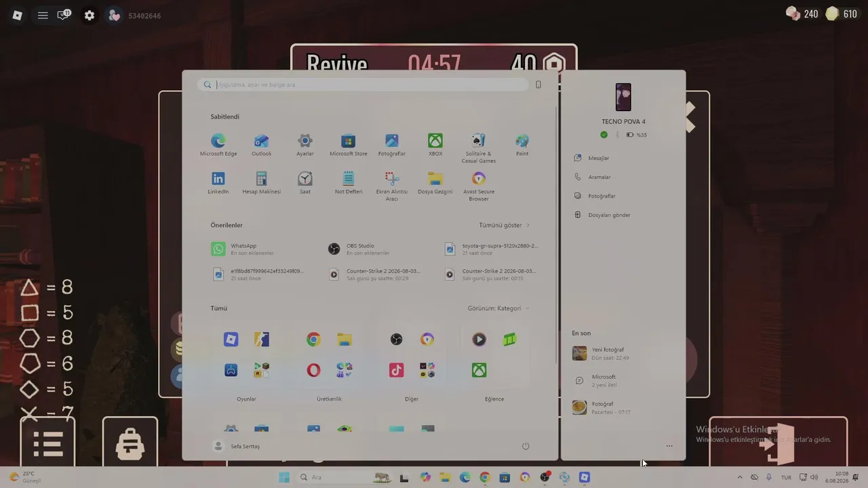868x488 pixels.
Task: Open Sefa Serttaş user account menu
Action: coord(237,446)
